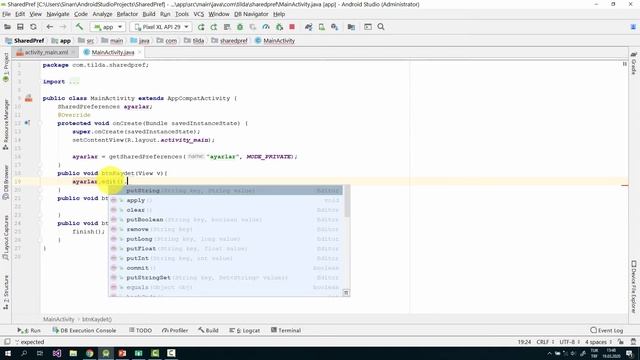Click the Open folder toolbar icon
Image resolution: width=640 pixels, height=360 pixels.
click(7, 27)
